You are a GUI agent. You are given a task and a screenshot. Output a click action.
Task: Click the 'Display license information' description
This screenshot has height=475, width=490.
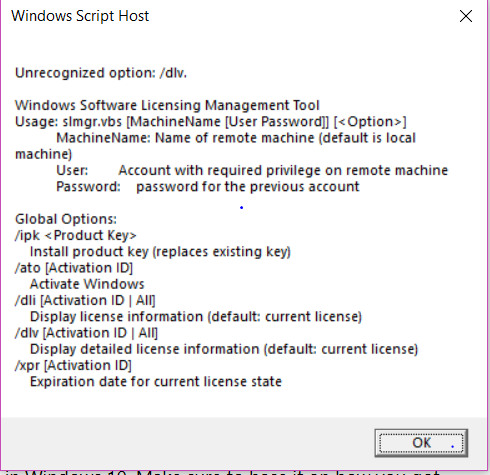tap(196, 317)
